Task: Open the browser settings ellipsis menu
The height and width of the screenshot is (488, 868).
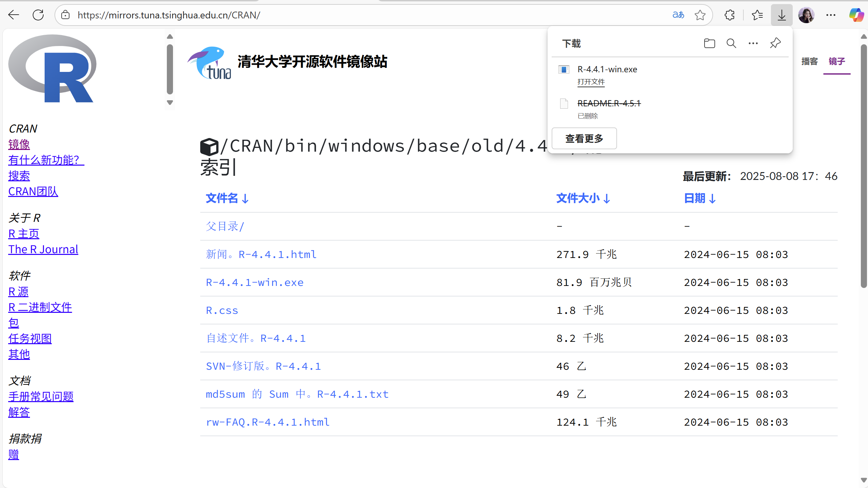Action: coord(831,15)
